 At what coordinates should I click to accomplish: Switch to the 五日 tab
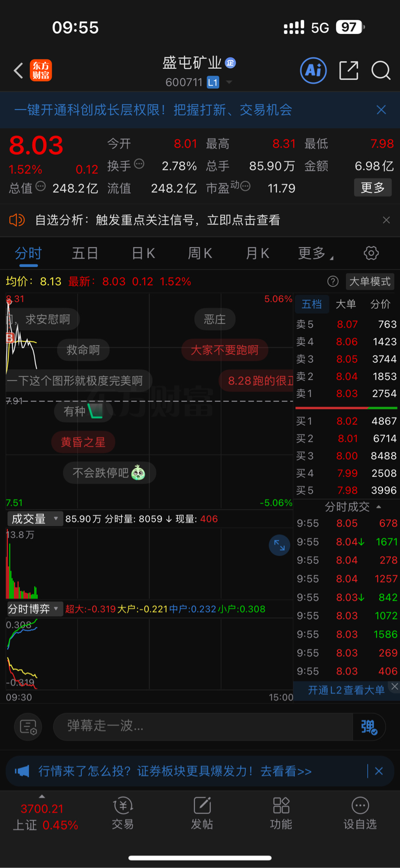pyautogui.click(x=85, y=254)
